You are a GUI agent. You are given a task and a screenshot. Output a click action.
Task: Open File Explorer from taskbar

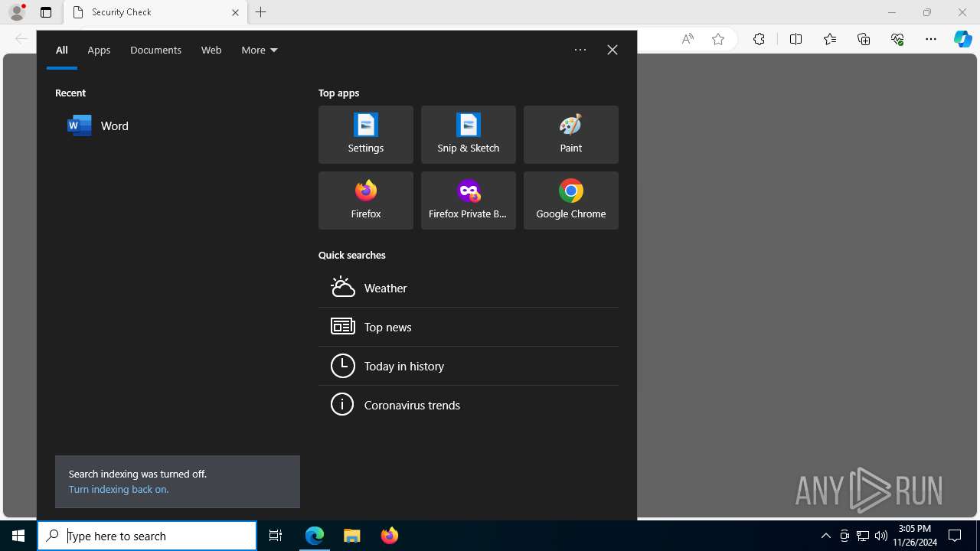click(x=352, y=536)
